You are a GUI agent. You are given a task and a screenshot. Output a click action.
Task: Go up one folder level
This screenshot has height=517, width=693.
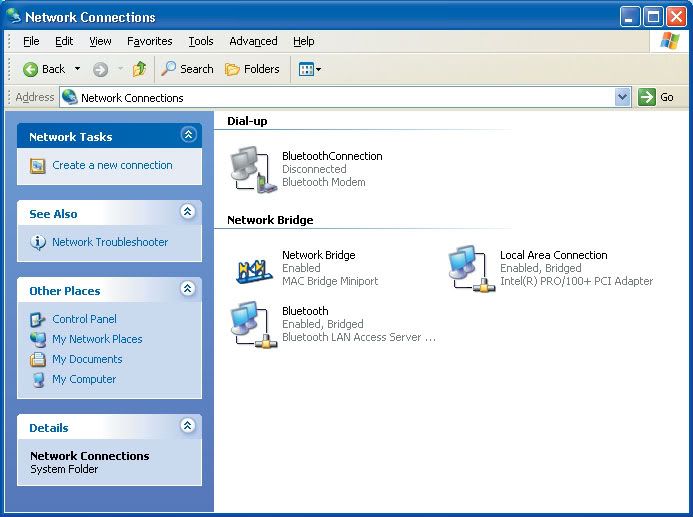(x=139, y=69)
